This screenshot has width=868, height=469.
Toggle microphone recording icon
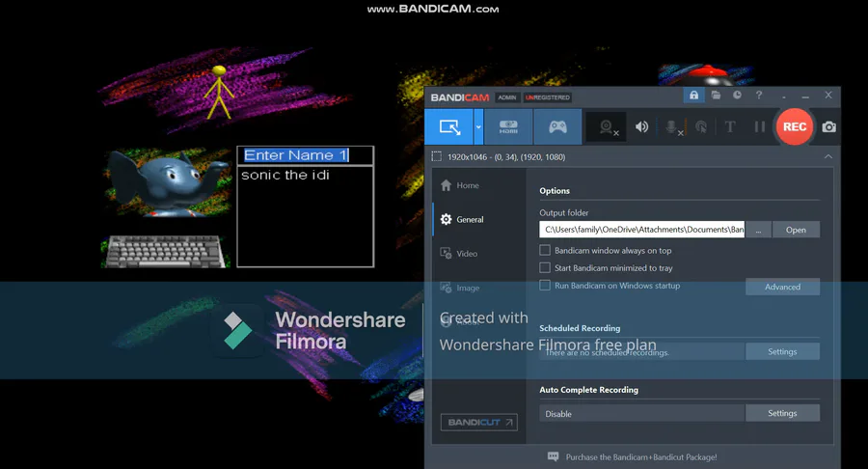click(x=672, y=127)
